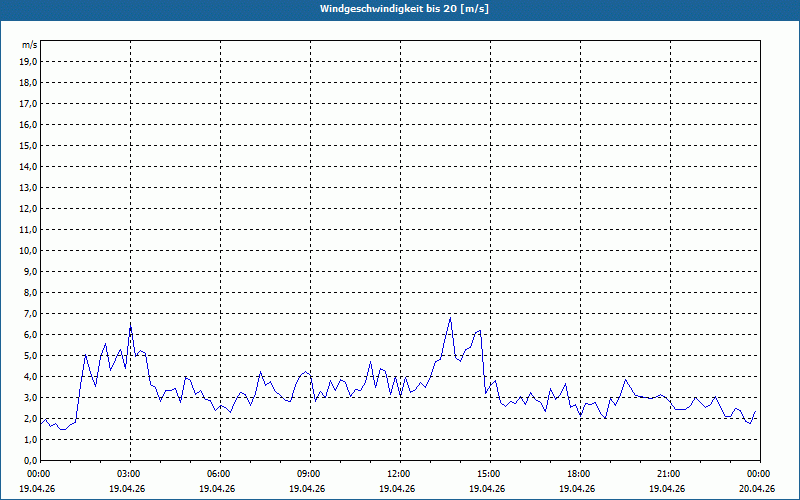
Task: Click the 14,0 y-axis value
Action: tap(28, 166)
